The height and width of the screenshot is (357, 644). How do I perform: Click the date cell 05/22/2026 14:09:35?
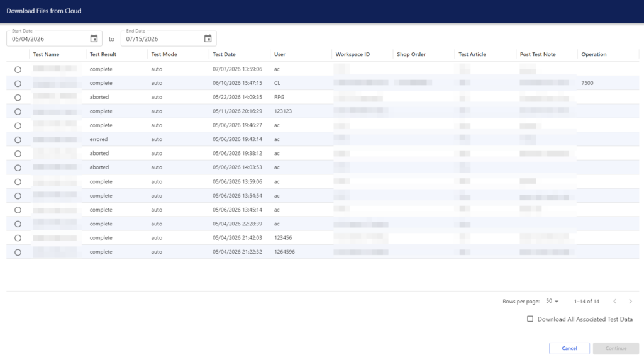point(237,97)
